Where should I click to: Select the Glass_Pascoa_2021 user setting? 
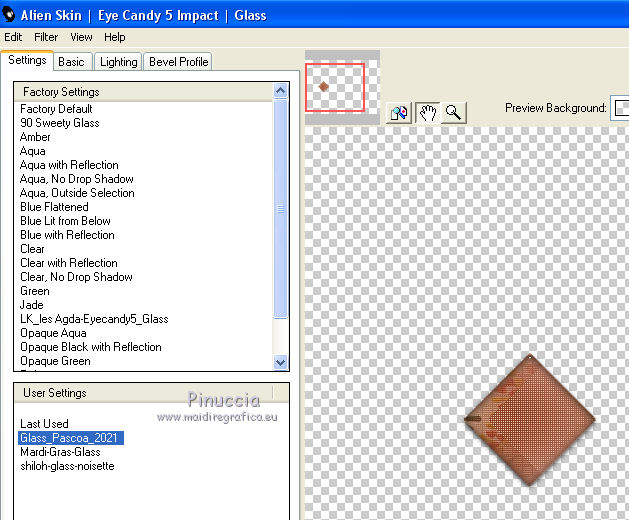71,438
